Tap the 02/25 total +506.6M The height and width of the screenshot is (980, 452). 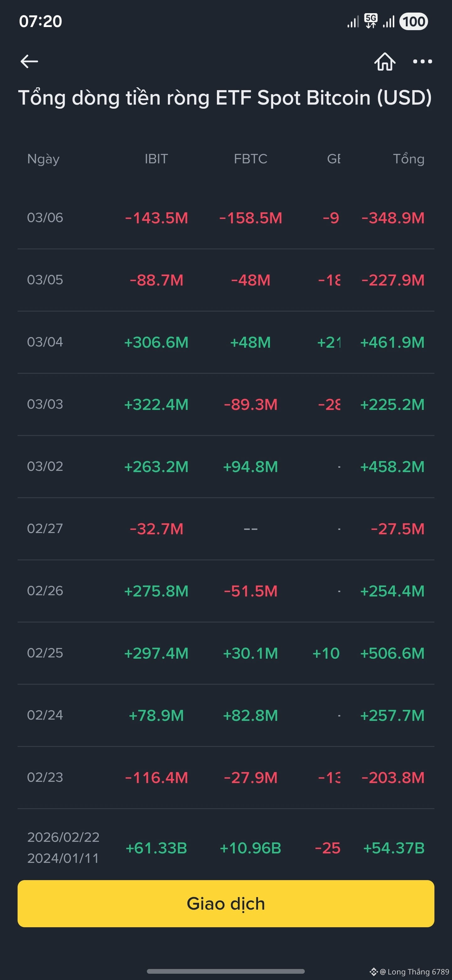click(392, 653)
